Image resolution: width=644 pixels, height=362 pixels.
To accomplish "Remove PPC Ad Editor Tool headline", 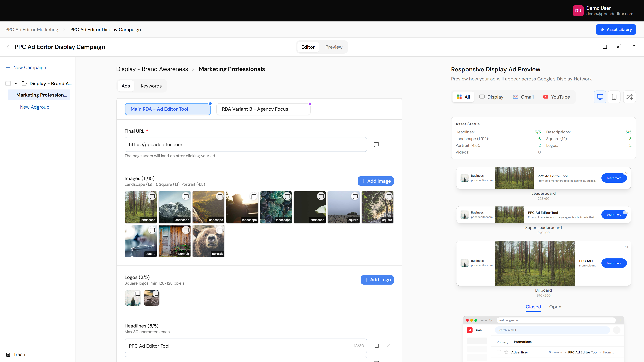I will pos(388,346).
